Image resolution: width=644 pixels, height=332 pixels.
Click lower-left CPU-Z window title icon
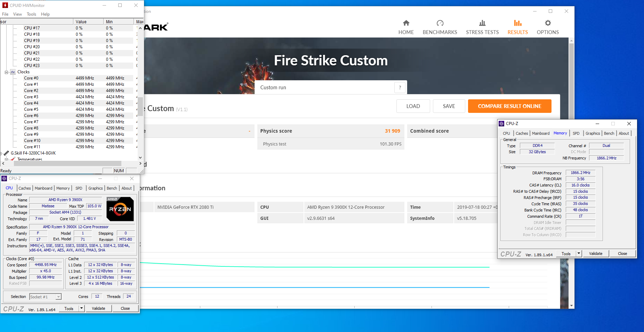click(x=4, y=179)
